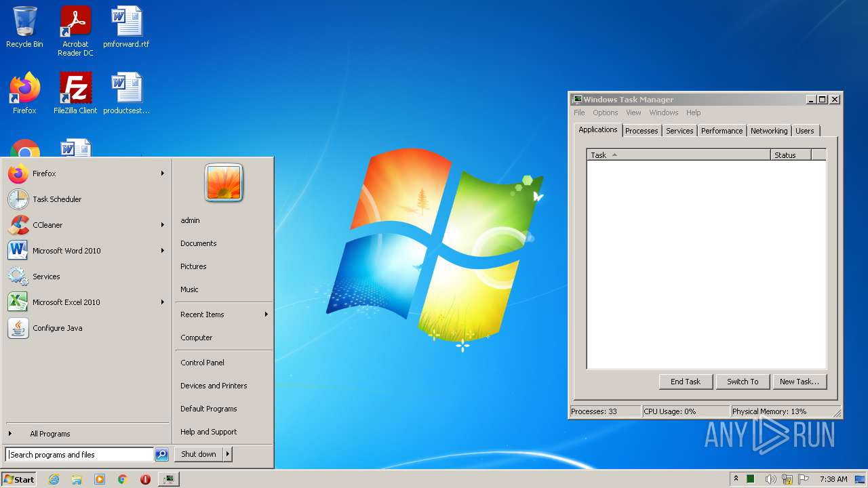The height and width of the screenshot is (488, 868).
Task: Expand Firefox jump list arrow
Action: pos(163,174)
